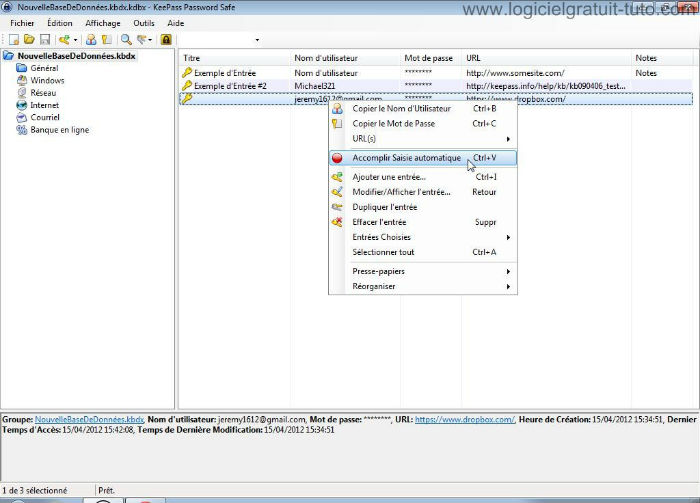Click the Dupliquer l'entrée icon
Viewport: 700px width, 503px height.
337,207
